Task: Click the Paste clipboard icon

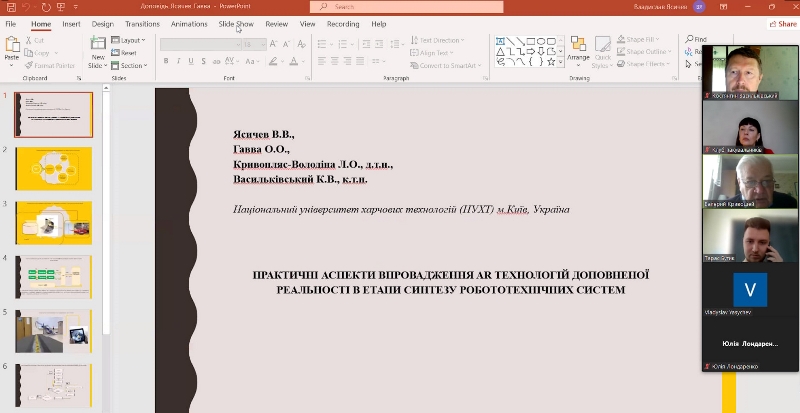Action: (x=12, y=47)
